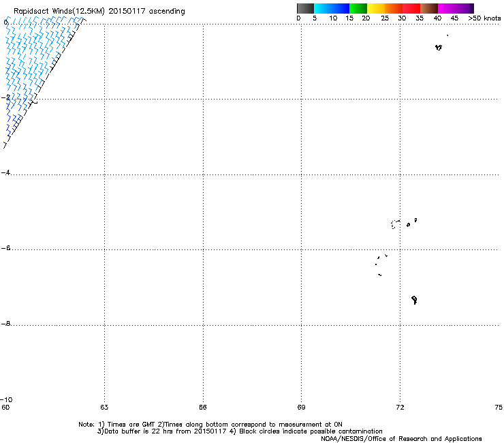Click the latitude label '-10'
504x443 pixels.
(6, 399)
